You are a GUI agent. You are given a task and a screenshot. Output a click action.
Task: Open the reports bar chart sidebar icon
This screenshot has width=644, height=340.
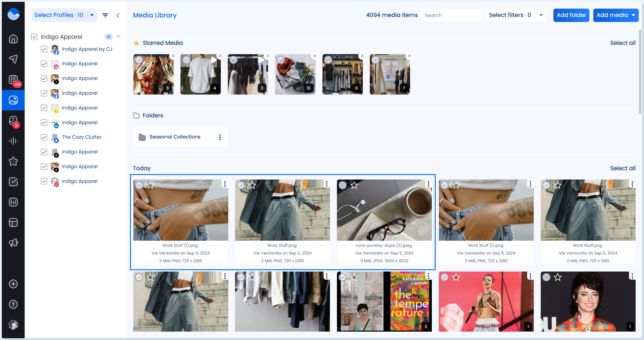click(x=13, y=202)
